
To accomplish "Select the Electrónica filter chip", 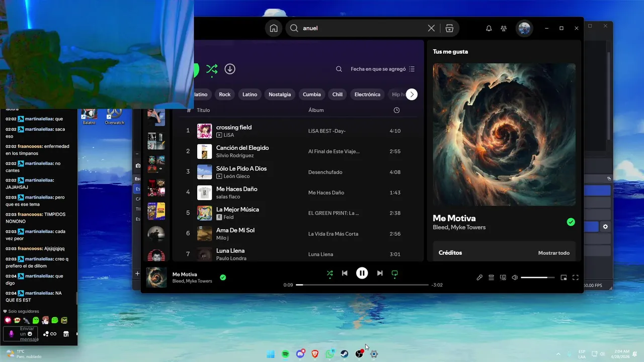I will (367, 94).
